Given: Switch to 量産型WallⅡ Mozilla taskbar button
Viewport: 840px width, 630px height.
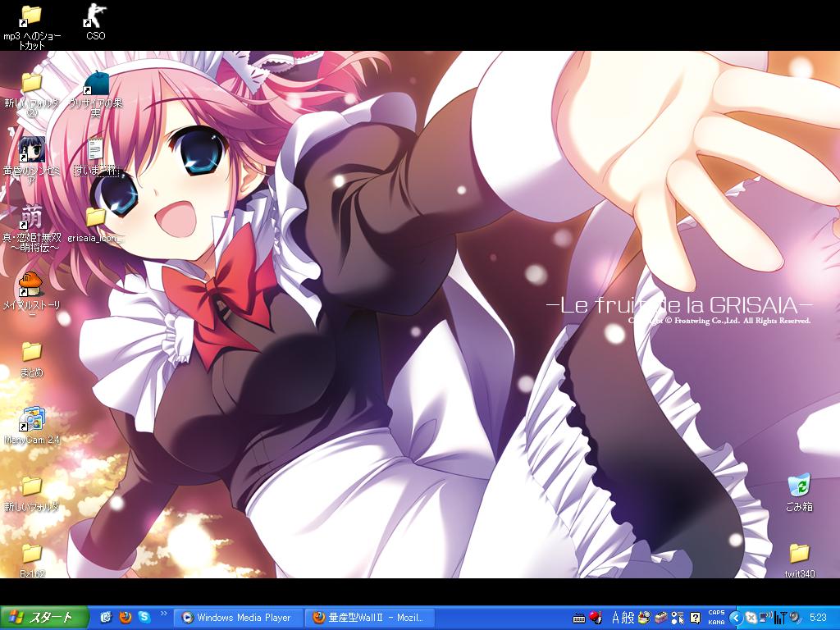Looking at the screenshot, I should click(372, 618).
